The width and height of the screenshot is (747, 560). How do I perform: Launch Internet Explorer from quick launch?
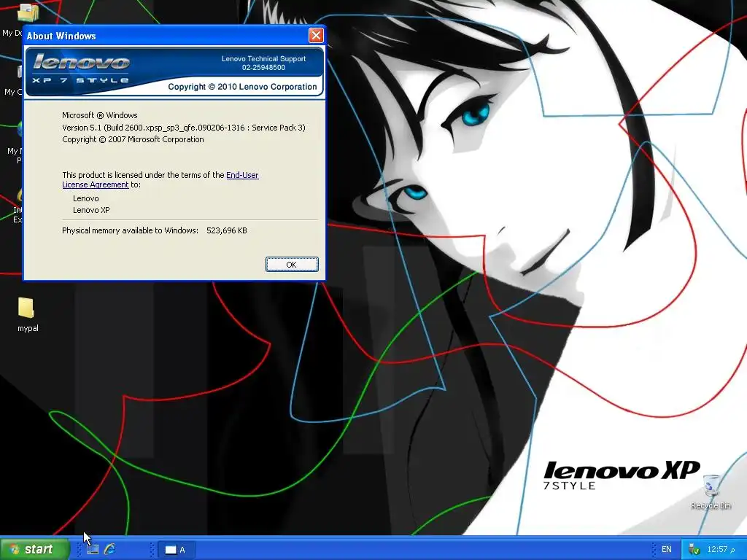[x=109, y=549]
